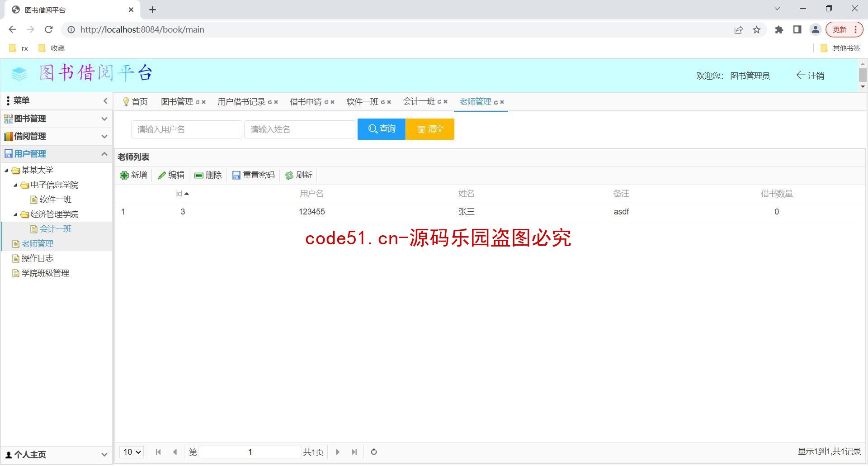
Task: Switch to the 会计一班 tab
Action: (419, 102)
